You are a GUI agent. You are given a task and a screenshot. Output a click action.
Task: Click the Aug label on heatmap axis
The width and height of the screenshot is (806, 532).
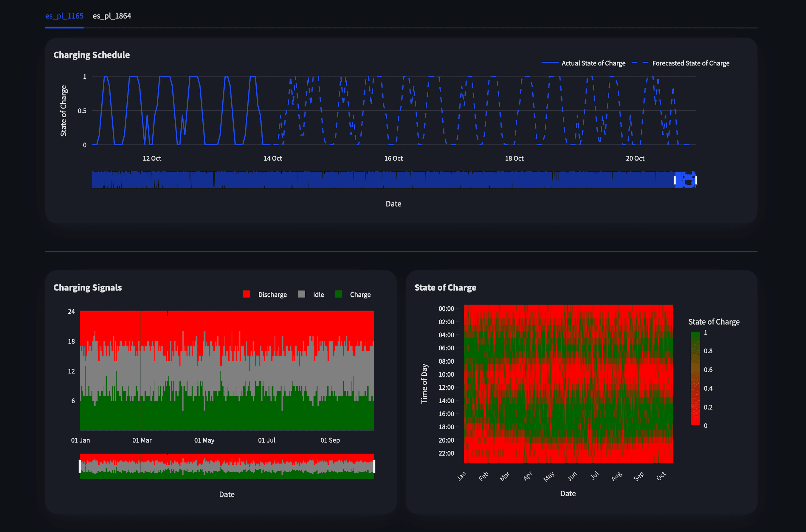(616, 476)
